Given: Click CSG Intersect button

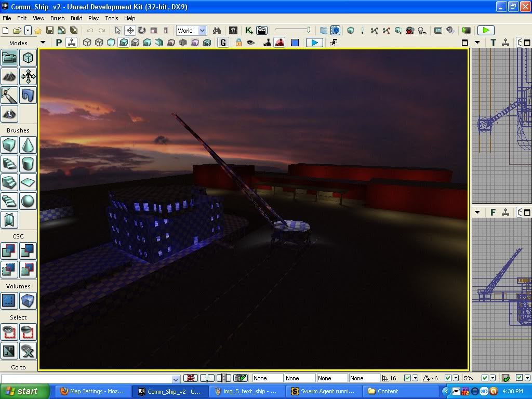Looking at the screenshot, I should click(9, 270).
